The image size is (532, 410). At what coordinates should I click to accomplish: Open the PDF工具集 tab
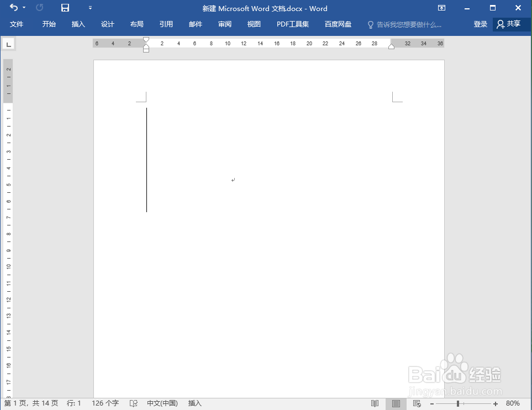pos(292,24)
